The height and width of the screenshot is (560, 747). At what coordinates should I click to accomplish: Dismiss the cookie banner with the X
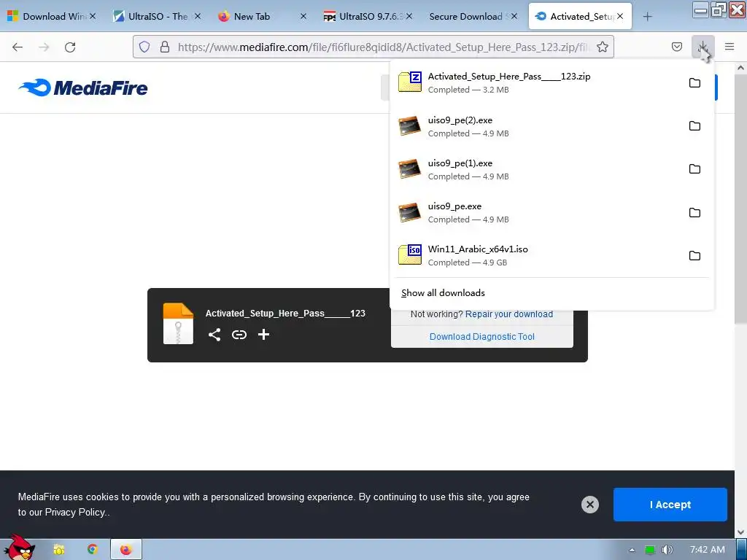pyautogui.click(x=589, y=505)
